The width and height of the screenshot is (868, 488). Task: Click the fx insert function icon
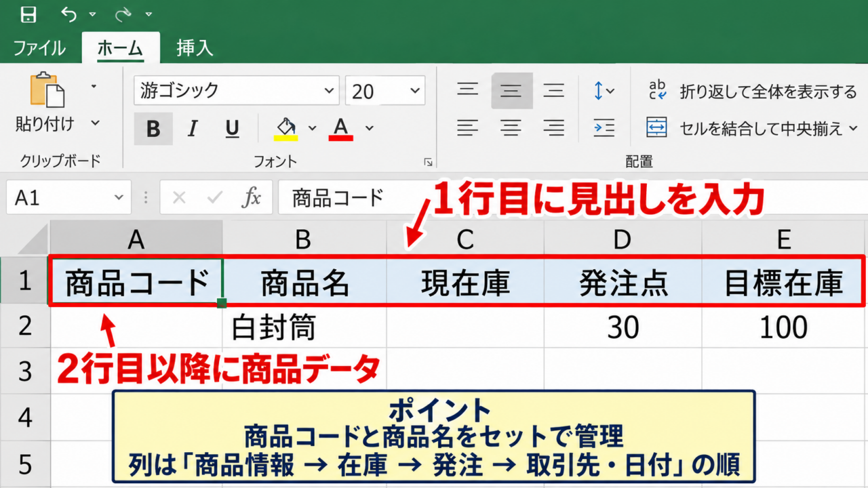tap(252, 197)
